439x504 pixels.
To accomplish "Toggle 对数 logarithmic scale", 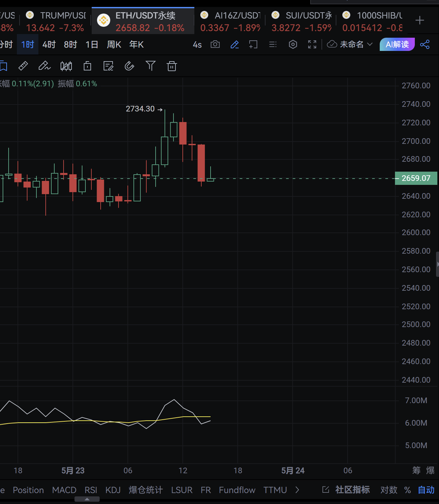I will (x=389, y=490).
